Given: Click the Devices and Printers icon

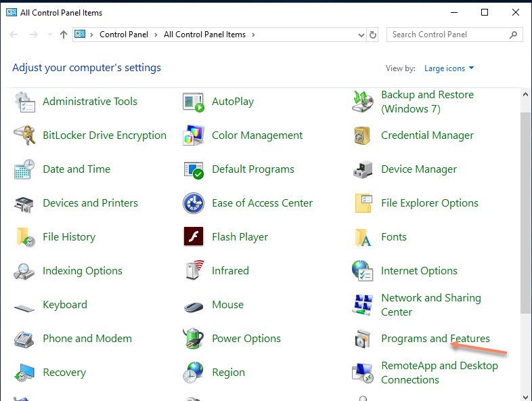Looking at the screenshot, I should coord(24,204).
